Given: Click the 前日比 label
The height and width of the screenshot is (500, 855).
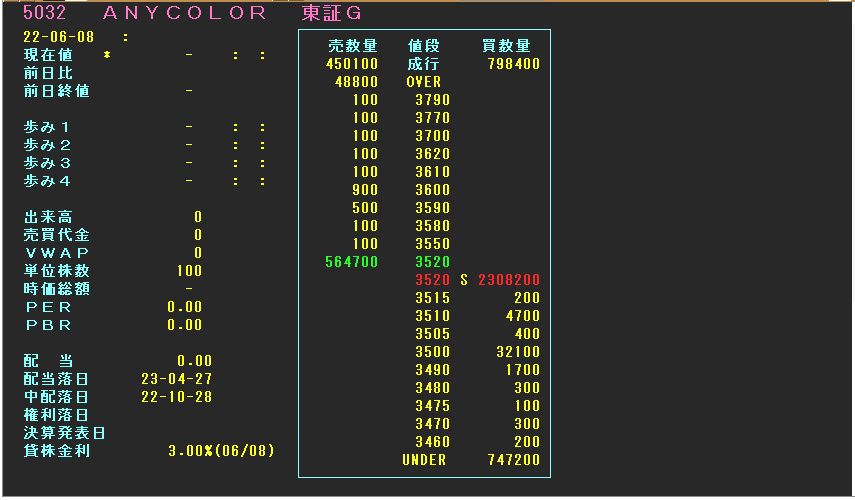Looking at the screenshot, I should tap(47, 73).
